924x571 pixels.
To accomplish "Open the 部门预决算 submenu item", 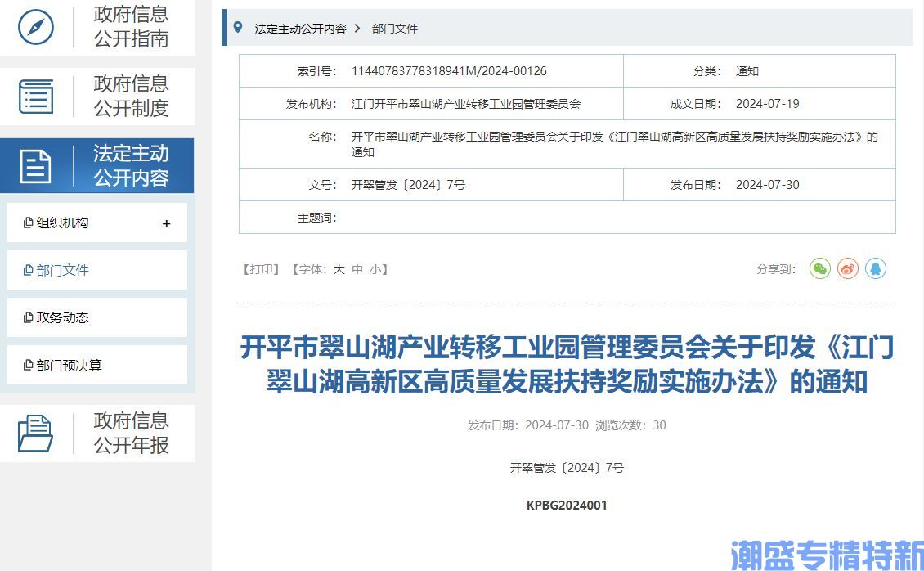I will tap(97, 366).
